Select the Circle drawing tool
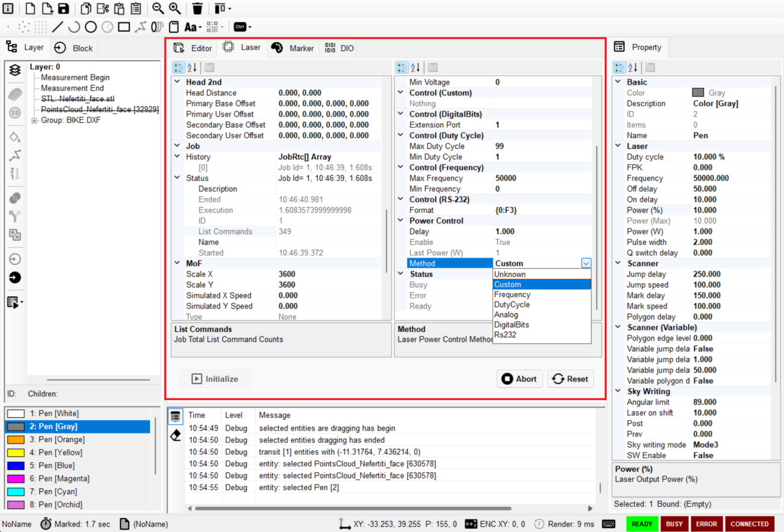The image size is (784, 532). tap(91, 27)
